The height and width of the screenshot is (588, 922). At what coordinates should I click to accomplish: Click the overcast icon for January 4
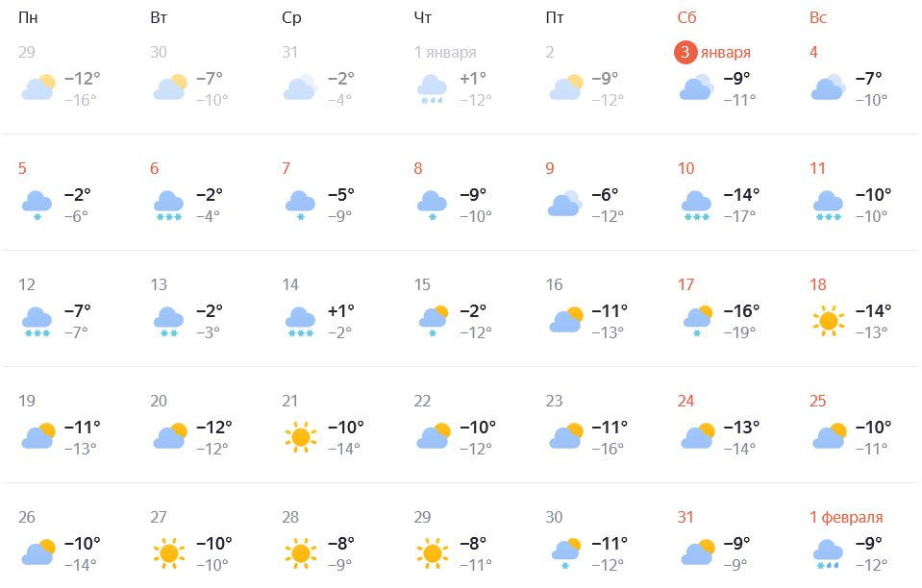pyautogui.click(x=827, y=87)
